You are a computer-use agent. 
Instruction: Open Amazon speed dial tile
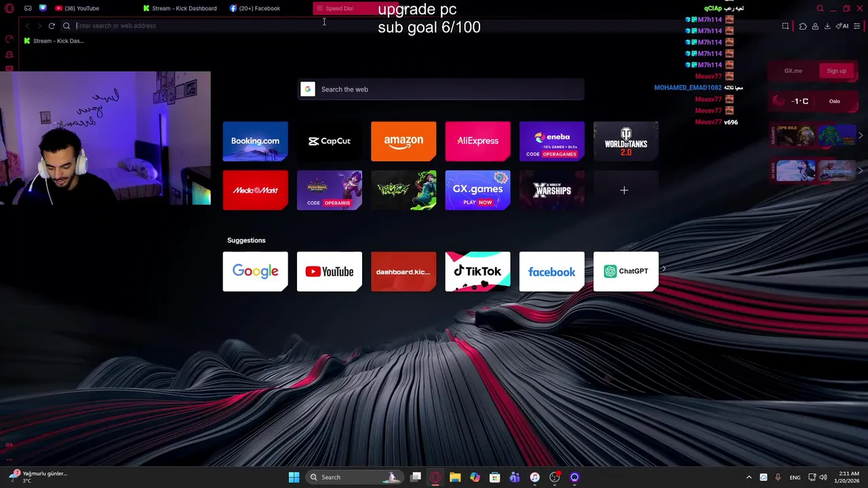[403, 141]
